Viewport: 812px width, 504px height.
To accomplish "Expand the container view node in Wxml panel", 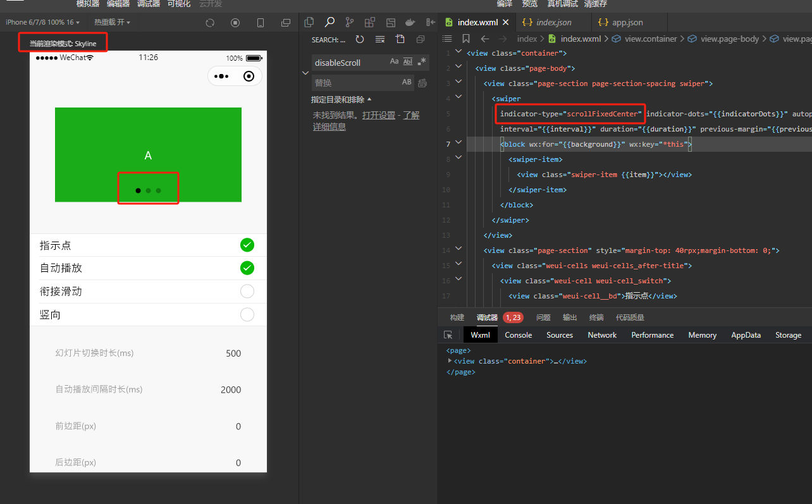I will pyautogui.click(x=450, y=361).
